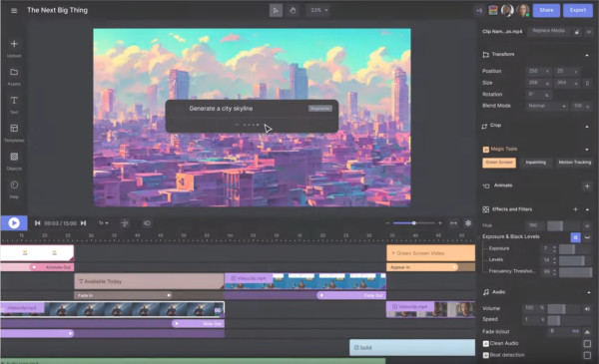Open the Assets folder panel
This screenshot has height=364, width=599.
point(14,77)
